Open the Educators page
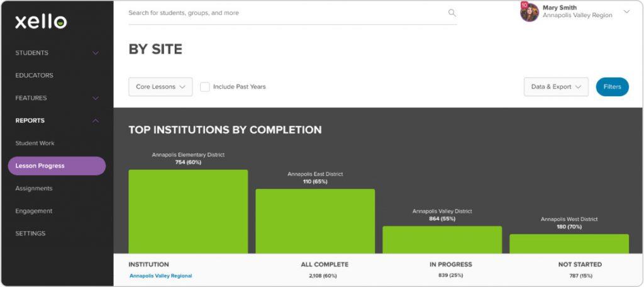 tap(35, 76)
